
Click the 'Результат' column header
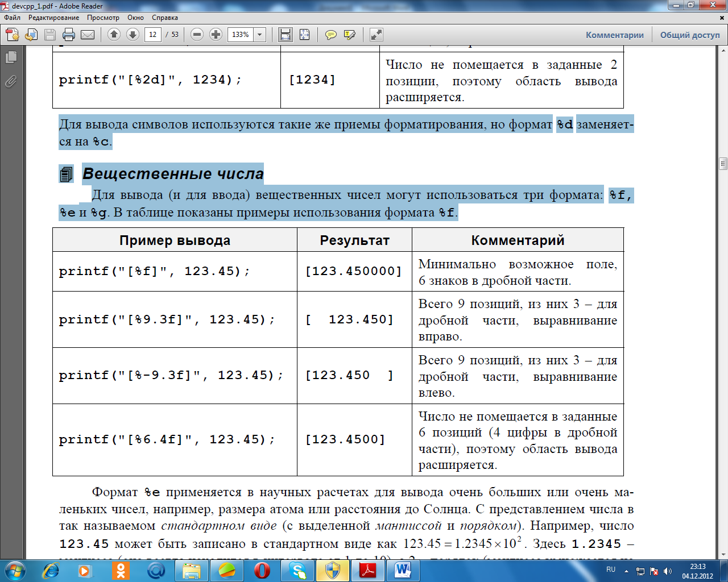pyautogui.click(x=354, y=240)
